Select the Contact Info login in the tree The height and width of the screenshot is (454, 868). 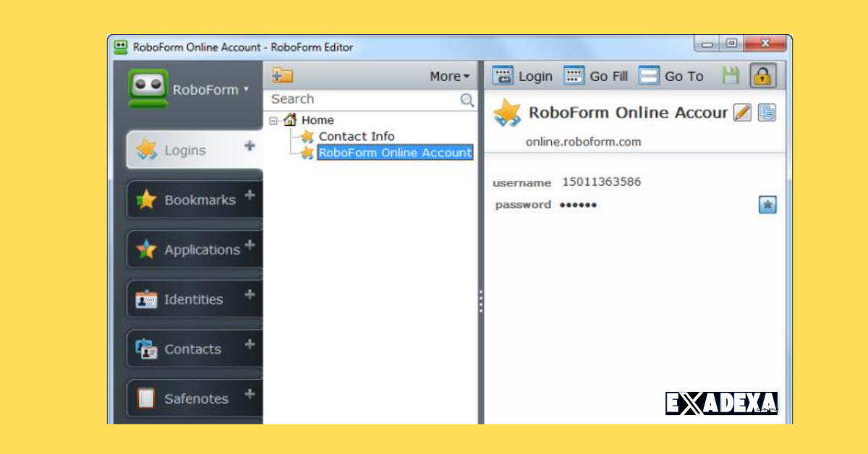pyautogui.click(x=357, y=136)
